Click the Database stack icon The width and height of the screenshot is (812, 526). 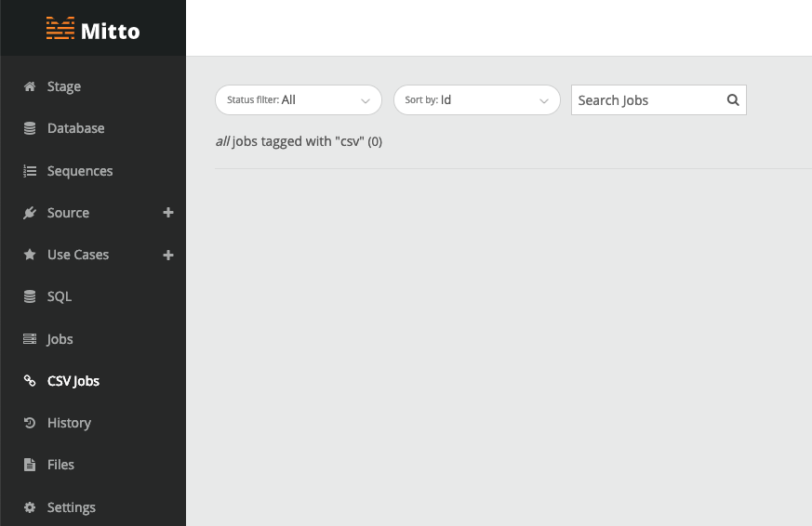(x=30, y=128)
